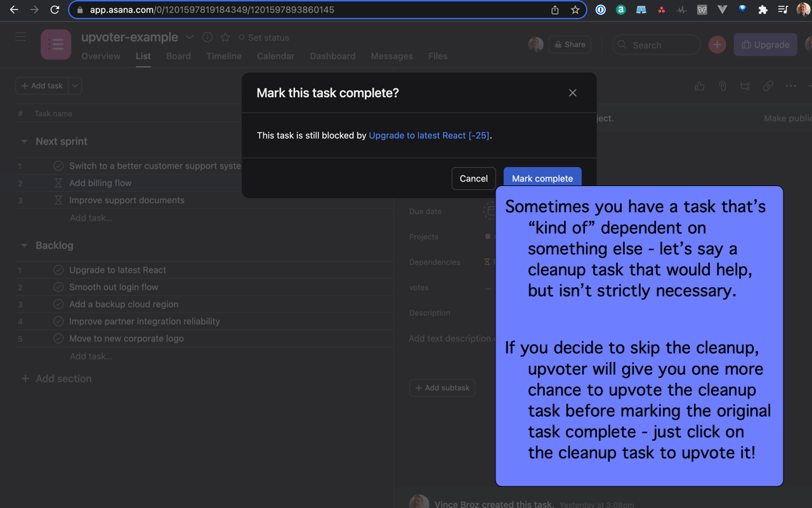Click Add task… under Backlog
This screenshot has height=508, width=812.
(x=91, y=356)
